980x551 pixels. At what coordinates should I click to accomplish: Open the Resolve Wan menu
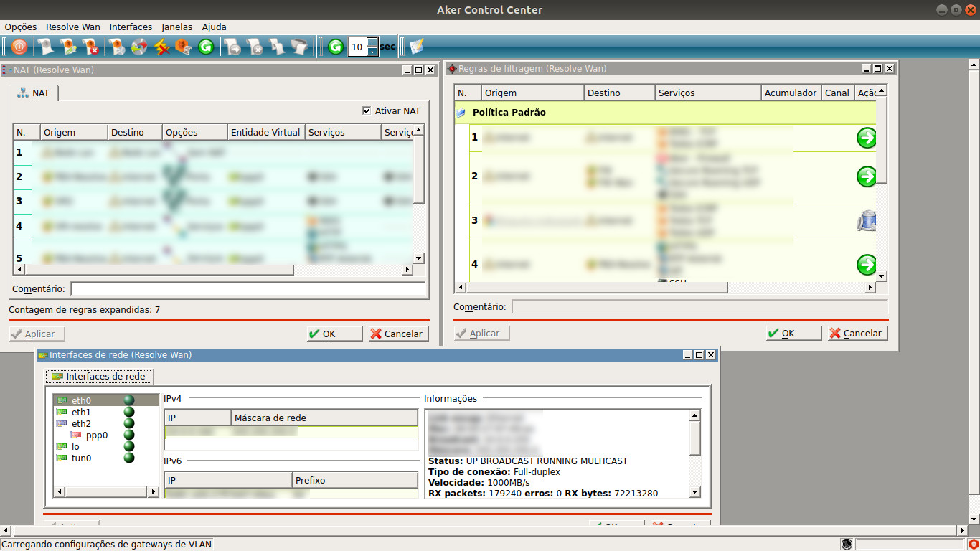72,27
